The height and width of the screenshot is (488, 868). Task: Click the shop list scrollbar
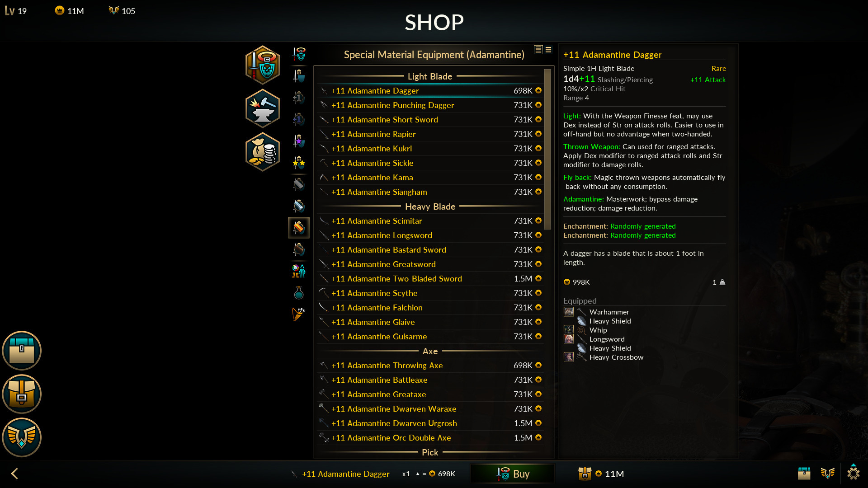pos(547,149)
